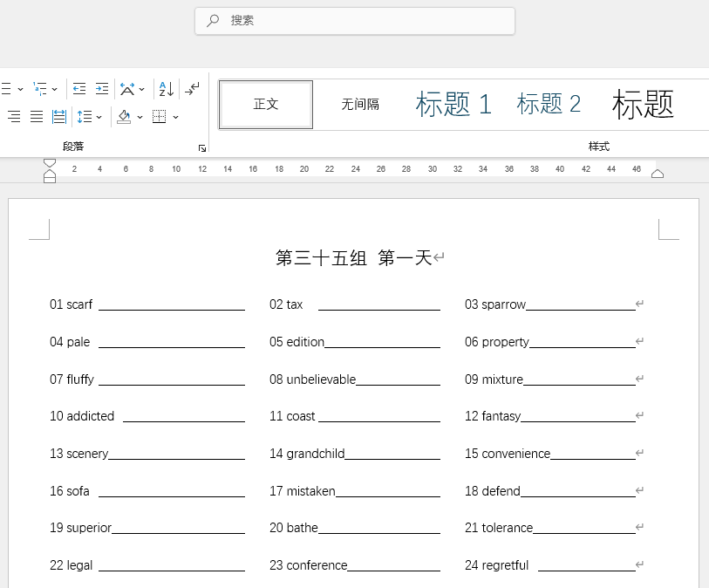709x588 pixels.
Task: Click the 段落 group label
Action: pos(73,147)
